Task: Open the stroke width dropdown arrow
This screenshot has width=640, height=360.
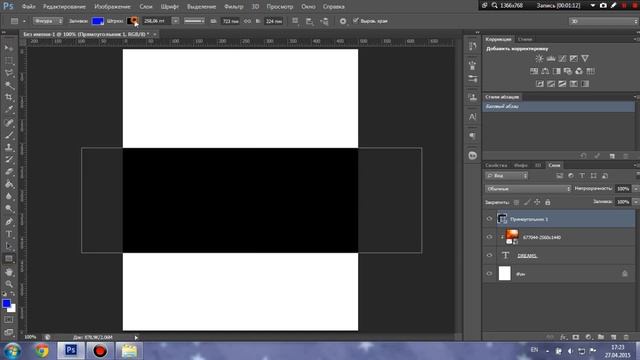Action: (x=175, y=21)
